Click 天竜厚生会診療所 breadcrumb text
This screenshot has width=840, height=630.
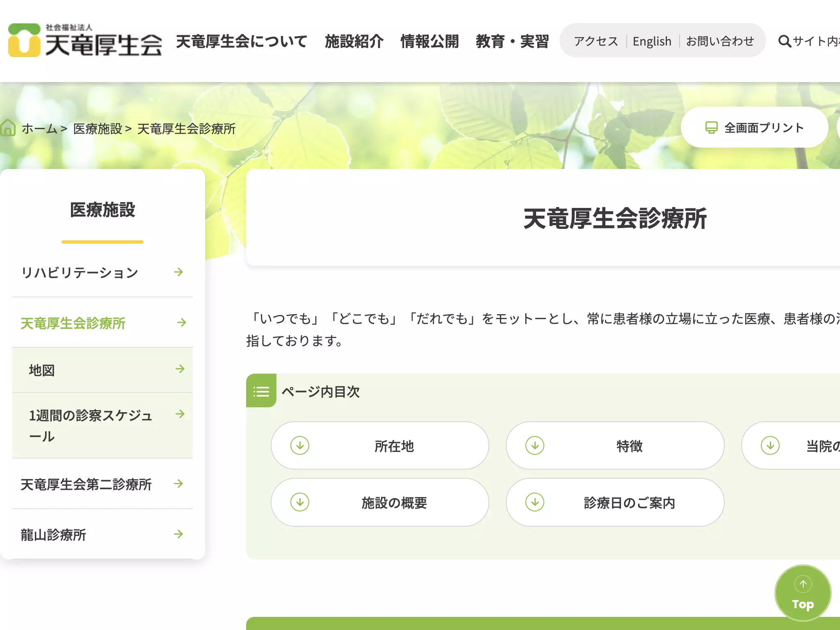pyautogui.click(x=186, y=128)
